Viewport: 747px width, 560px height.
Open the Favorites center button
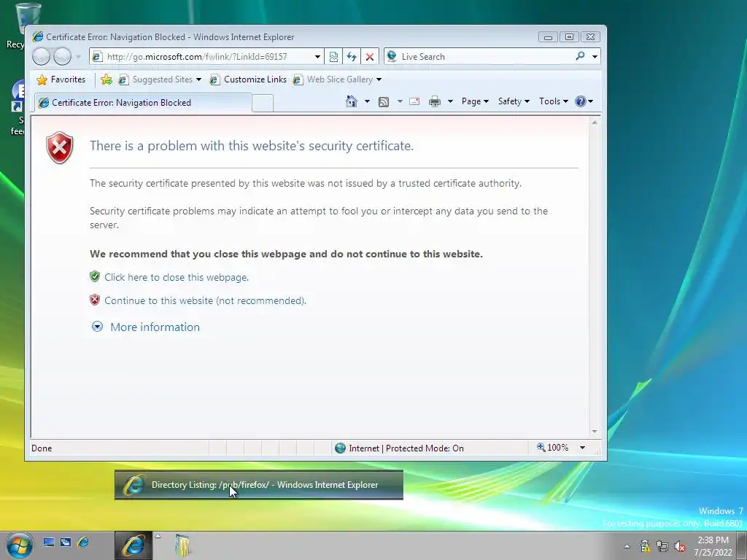click(61, 79)
